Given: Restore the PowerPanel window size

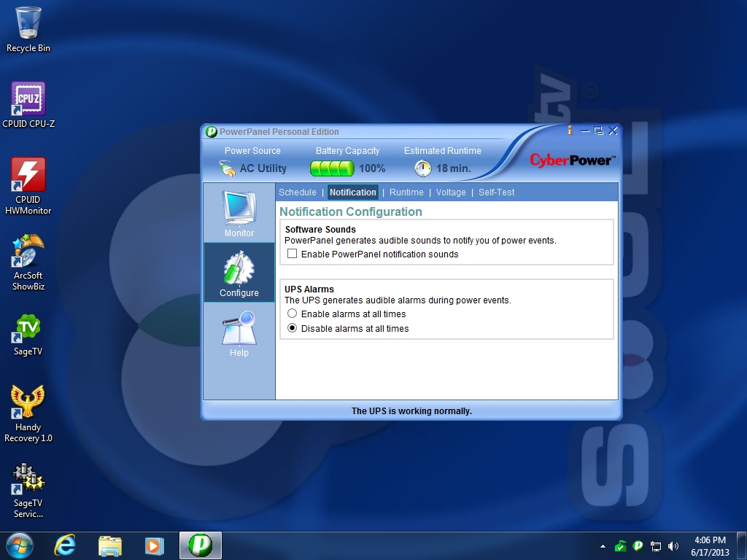Looking at the screenshot, I should 599,131.
